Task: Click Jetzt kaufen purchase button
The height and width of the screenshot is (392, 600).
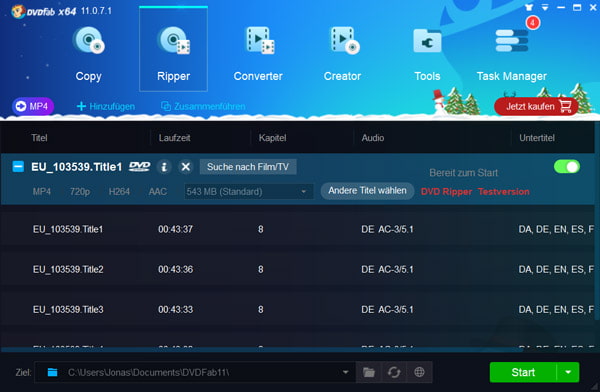Action: click(536, 106)
